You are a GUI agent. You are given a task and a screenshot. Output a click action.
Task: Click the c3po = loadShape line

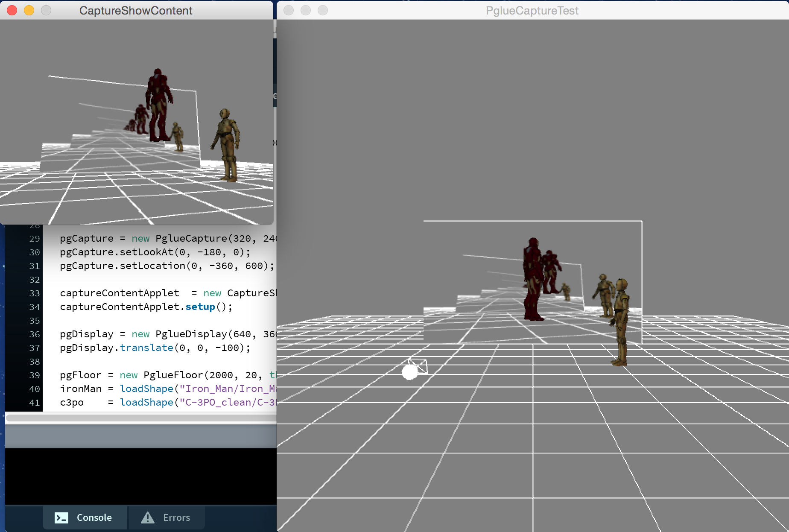pyautogui.click(x=168, y=402)
